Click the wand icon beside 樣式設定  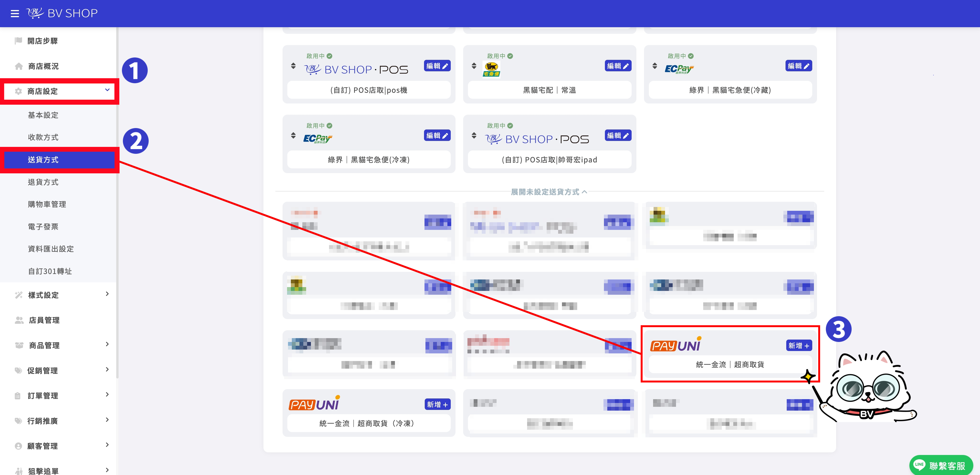point(19,295)
